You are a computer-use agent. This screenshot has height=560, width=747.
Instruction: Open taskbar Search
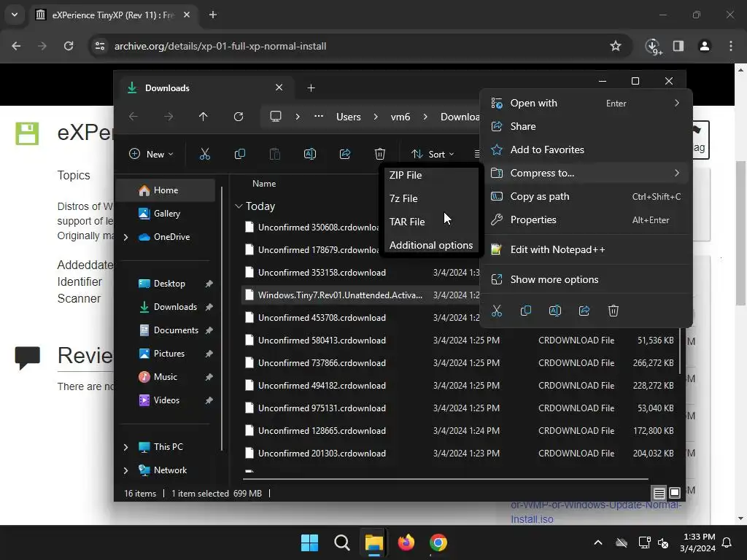[341, 542]
